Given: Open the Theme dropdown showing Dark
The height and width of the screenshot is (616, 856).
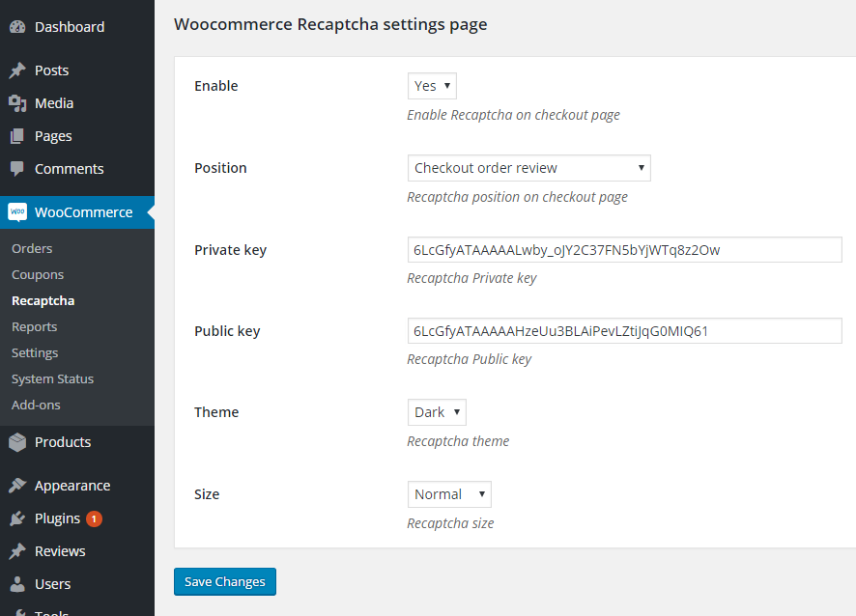Looking at the screenshot, I should pyautogui.click(x=437, y=412).
